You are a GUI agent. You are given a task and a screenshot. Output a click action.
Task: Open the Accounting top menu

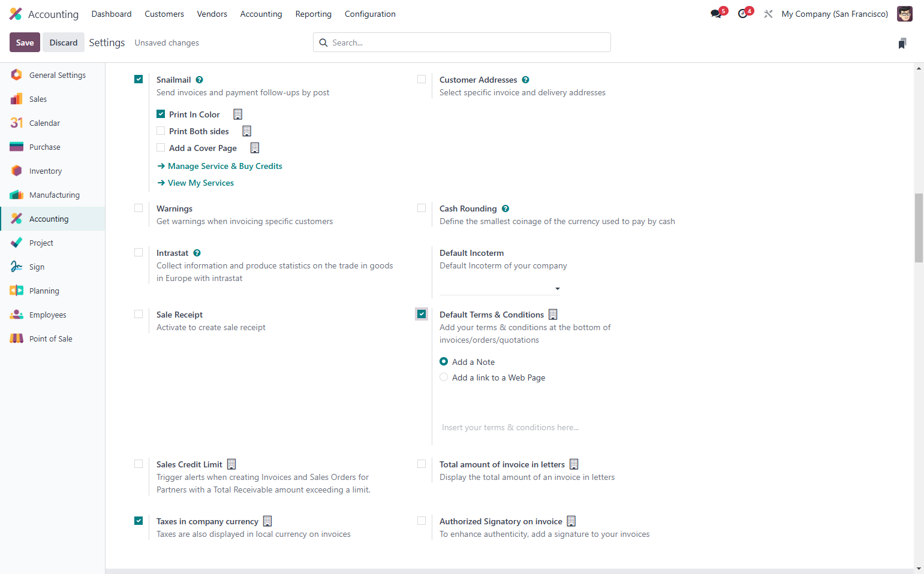click(x=261, y=14)
